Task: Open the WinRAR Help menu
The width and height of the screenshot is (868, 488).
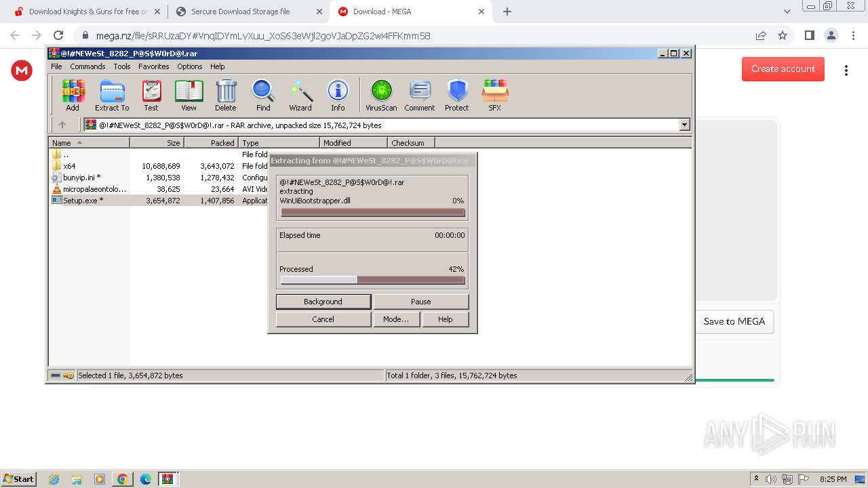Action: [218, 66]
